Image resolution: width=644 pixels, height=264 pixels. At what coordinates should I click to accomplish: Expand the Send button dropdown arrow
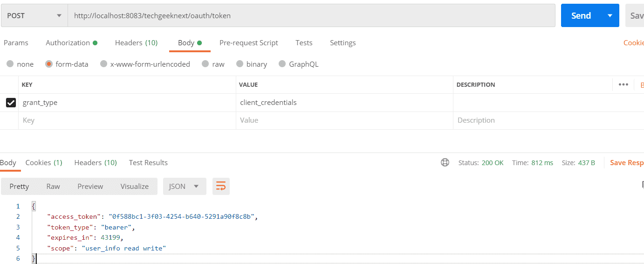tap(610, 15)
